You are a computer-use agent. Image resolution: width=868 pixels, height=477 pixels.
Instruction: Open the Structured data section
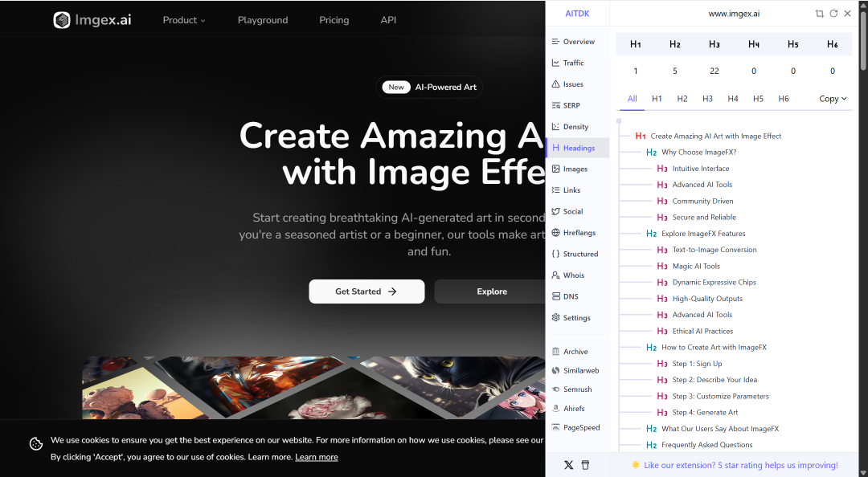[577, 254]
